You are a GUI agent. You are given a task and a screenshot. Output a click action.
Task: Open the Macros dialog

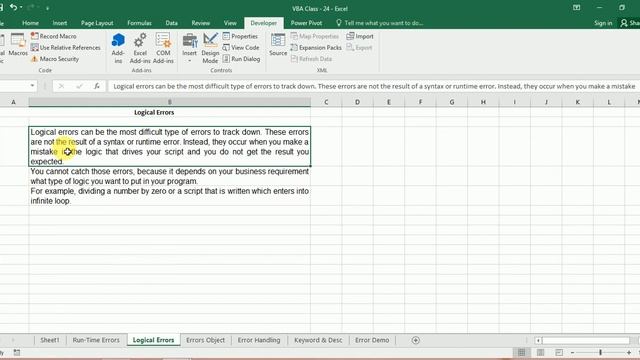click(x=18, y=45)
